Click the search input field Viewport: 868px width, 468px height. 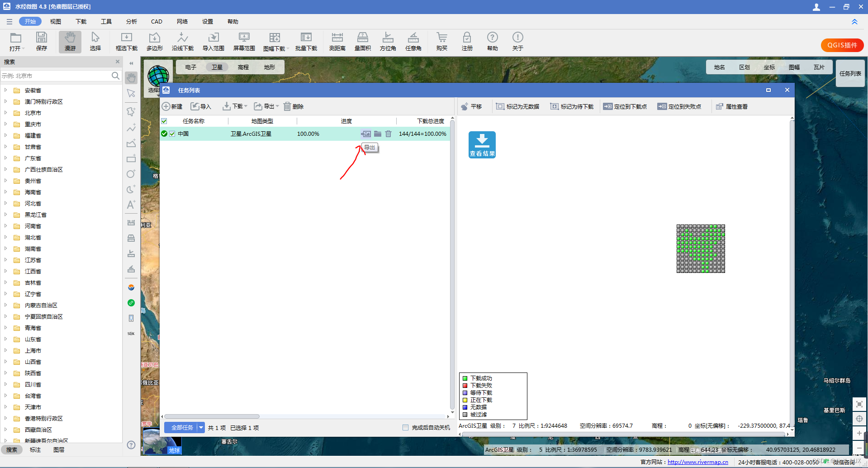coord(55,76)
